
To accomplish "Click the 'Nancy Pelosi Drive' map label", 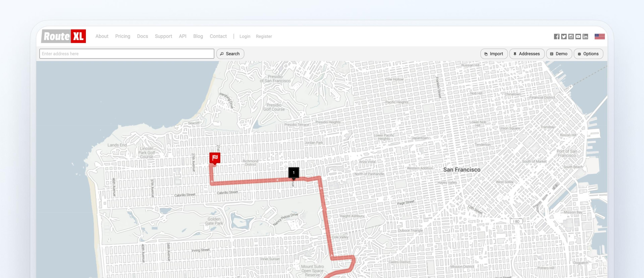I will [x=285, y=219].
